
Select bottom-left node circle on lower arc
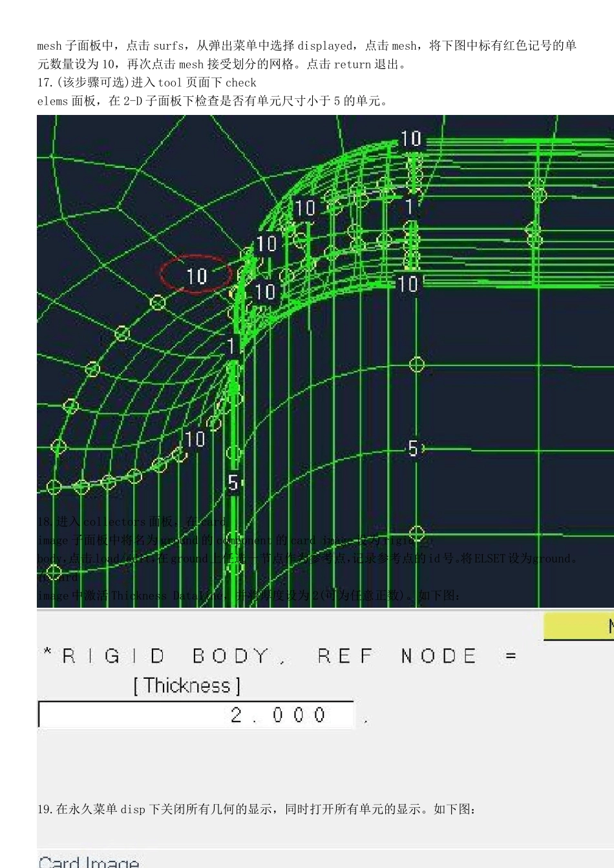pos(54,487)
